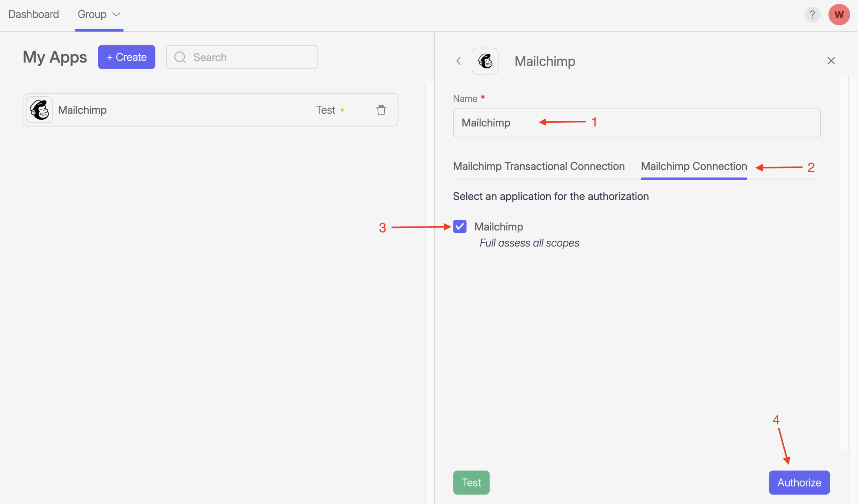Close the Mailchimp panel with X
Viewport: 858px width, 504px height.
(x=831, y=61)
